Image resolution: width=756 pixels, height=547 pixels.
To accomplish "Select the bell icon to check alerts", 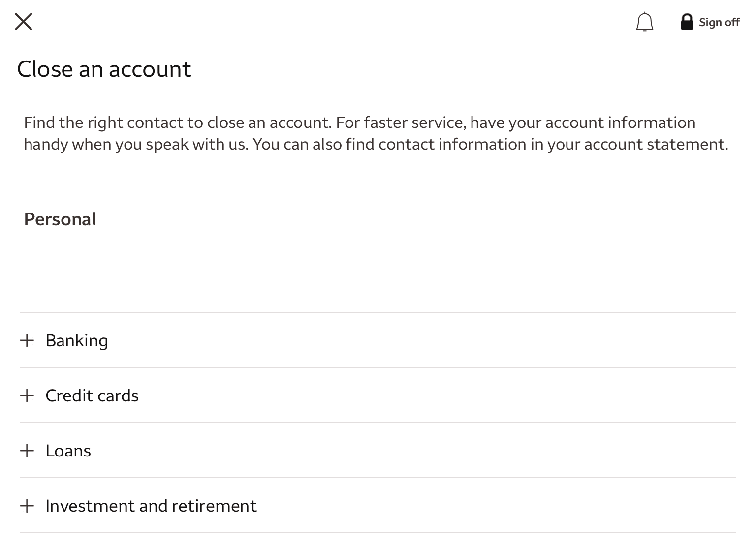I will [645, 22].
